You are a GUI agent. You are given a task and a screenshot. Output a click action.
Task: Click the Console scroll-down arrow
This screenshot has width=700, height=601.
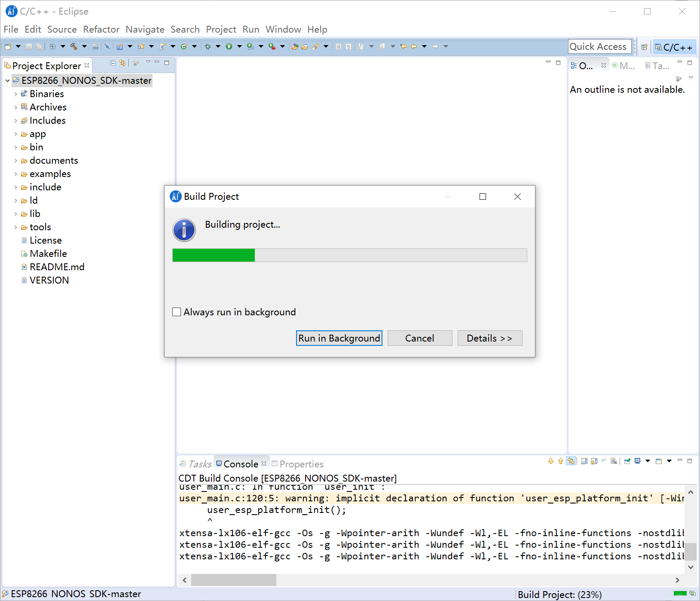[691, 567]
